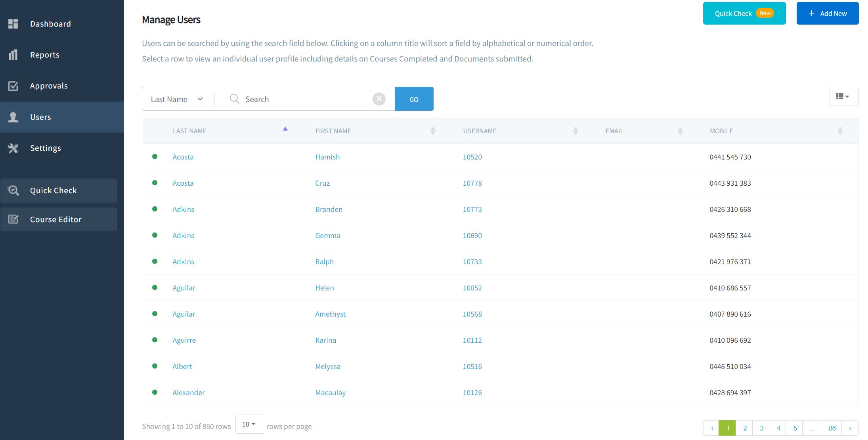Click the Quick Check magnifier icon in sidebar
Viewport: 868px width, 440px height.
coord(13,190)
